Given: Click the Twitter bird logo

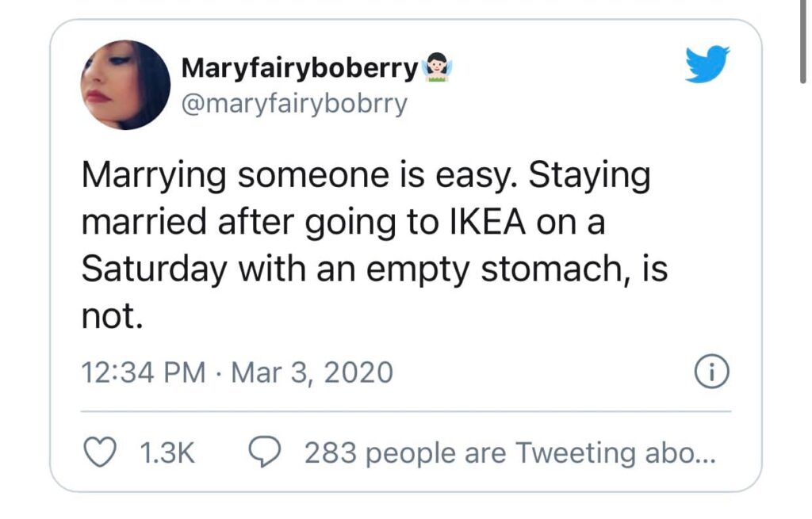Looking at the screenshot, I should point(707,65).
